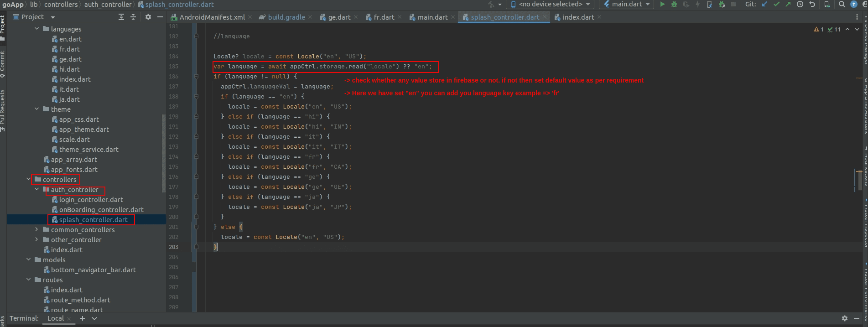Viewport: 868px width, 327px height.
Task: Open login_controller.dart in project tree
Action: coord(91,200)
